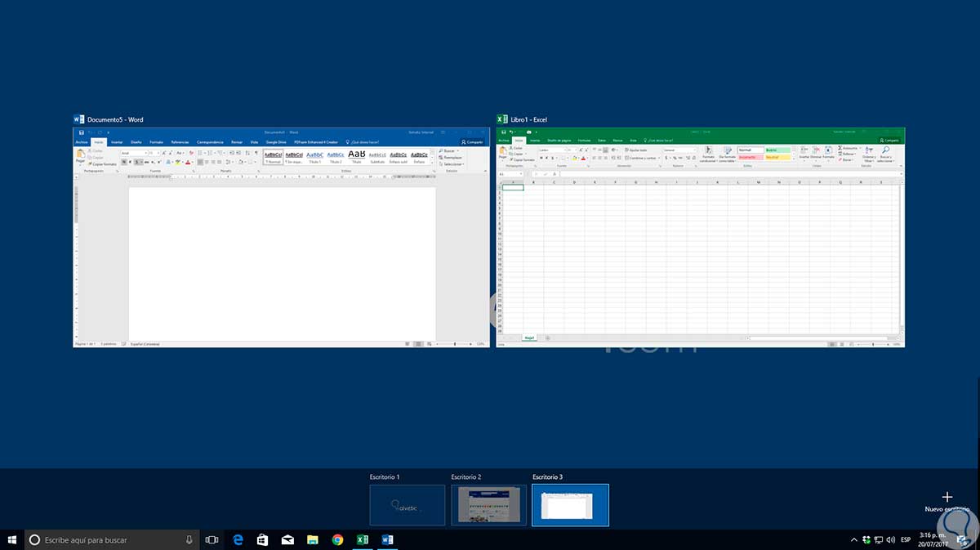Click the Excel icon beside Libro1 title
980x550 pixels.
click(502, 119)
